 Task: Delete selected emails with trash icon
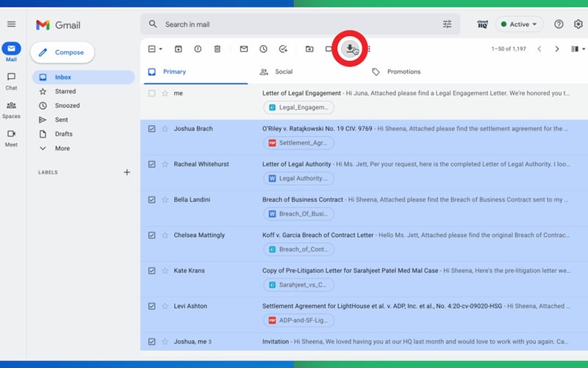pos(218,49)
